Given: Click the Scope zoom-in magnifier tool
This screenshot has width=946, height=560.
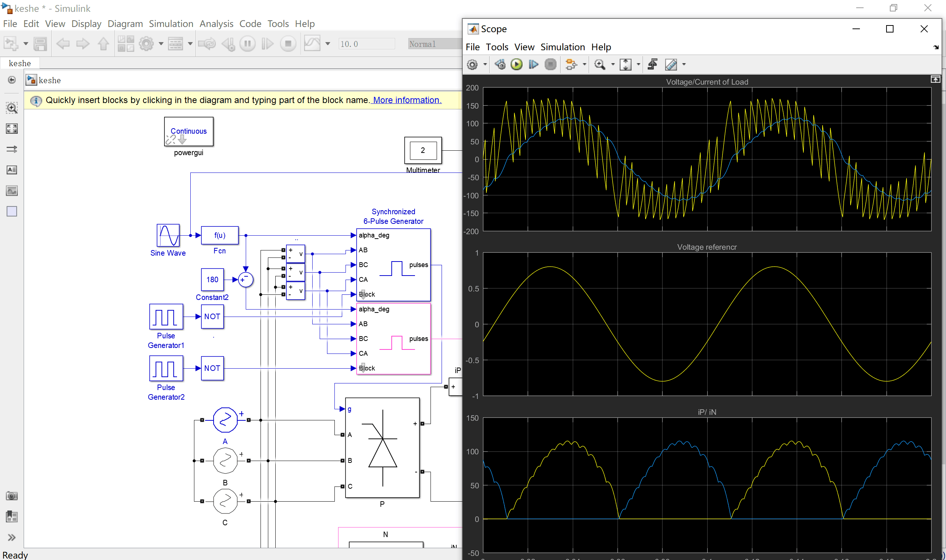Looking at the screenshot, I should coord(599,65).
